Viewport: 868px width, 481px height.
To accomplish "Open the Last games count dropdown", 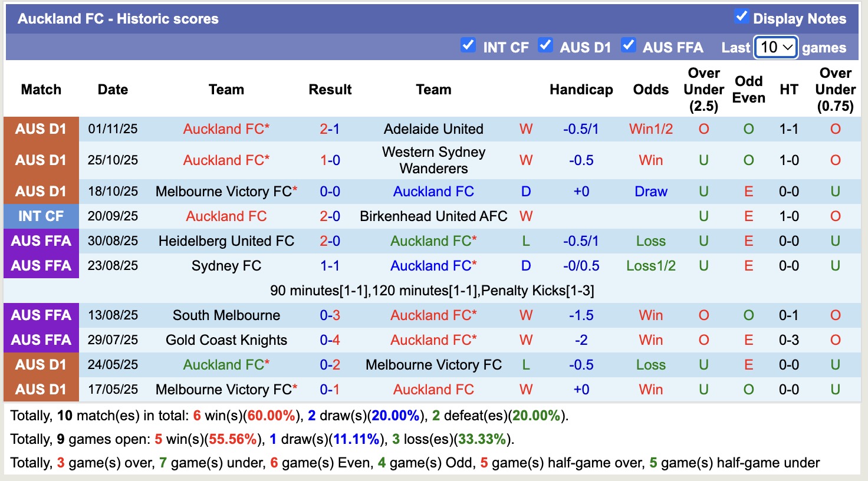I will click(x=775, y=47).
